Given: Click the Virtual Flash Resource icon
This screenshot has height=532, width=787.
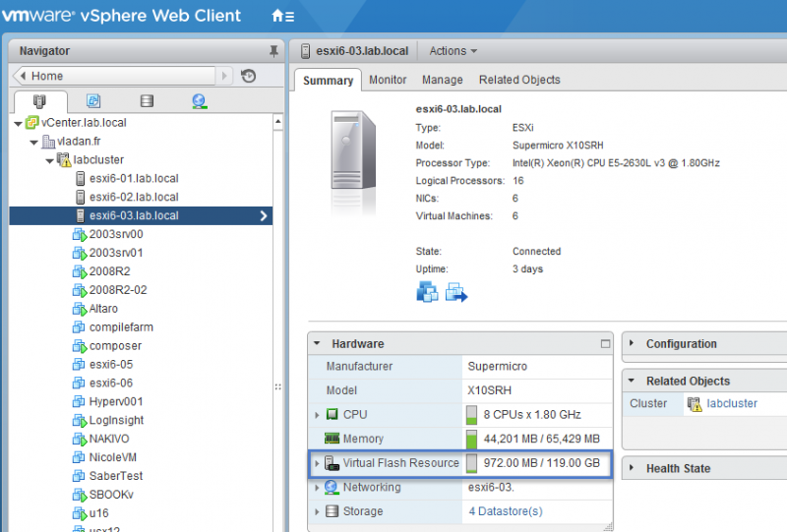Looking at the screenshot, I should [x=332, y=463].
